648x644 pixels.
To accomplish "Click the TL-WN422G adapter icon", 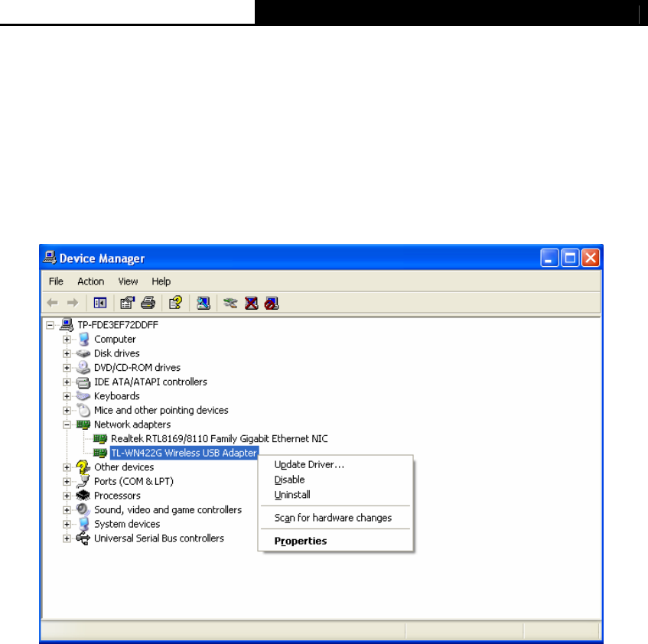I will coord(100,453).
